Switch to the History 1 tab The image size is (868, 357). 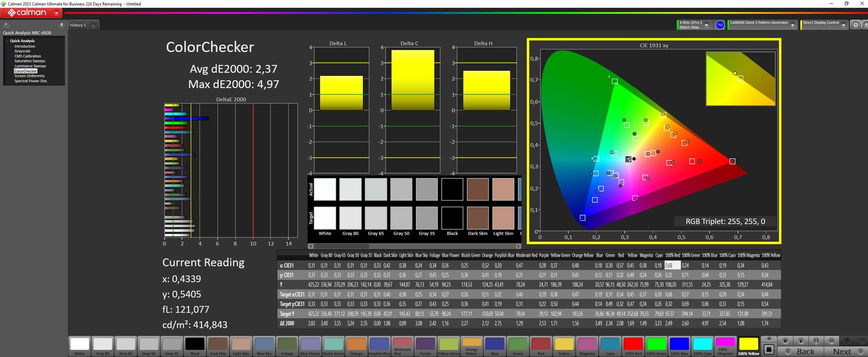pyautogui.click(x=78, y=25)
